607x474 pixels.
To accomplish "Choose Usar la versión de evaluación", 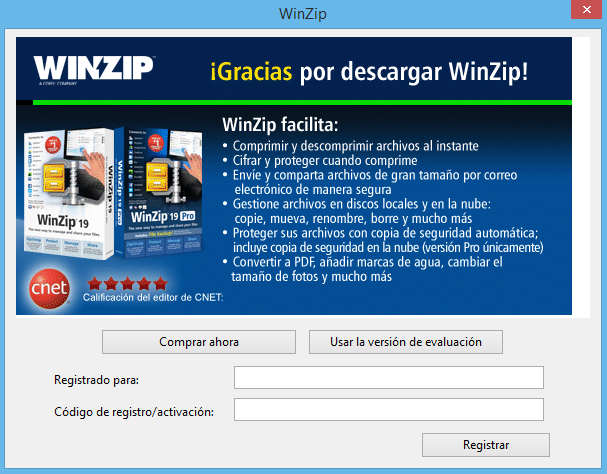I will point(406,342).
